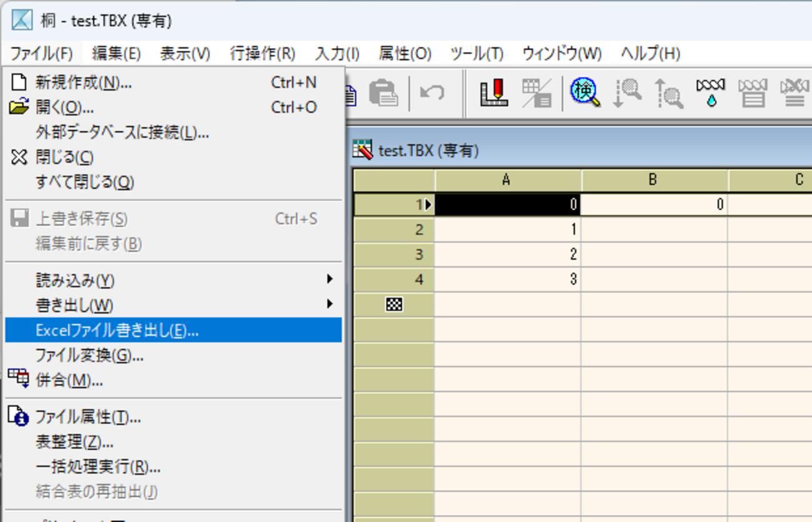Expand the 読み込み submenu arrow

(x=330, y=279)
